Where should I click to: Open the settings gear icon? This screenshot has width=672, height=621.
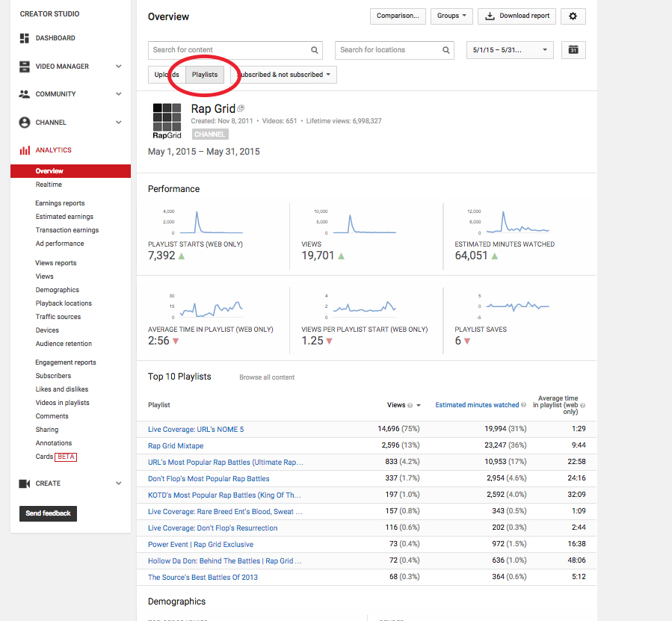(573, 16)
